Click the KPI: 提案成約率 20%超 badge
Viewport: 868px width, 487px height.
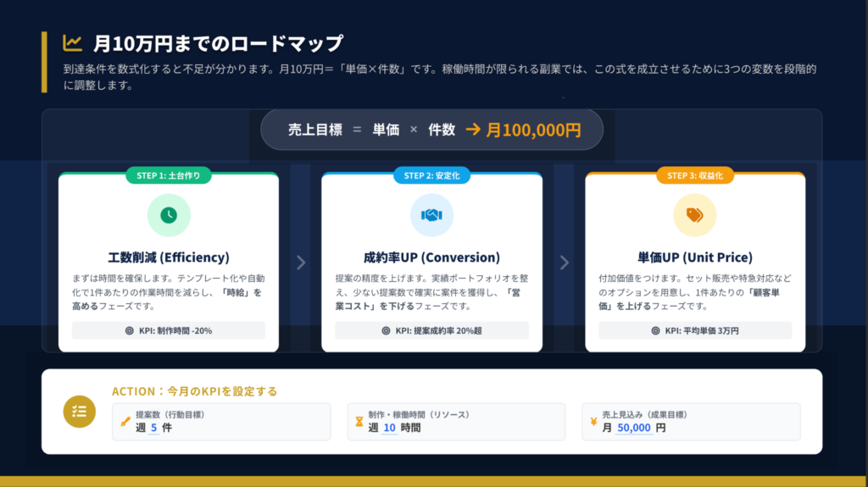pyautogui.click(x=431, y=330)
